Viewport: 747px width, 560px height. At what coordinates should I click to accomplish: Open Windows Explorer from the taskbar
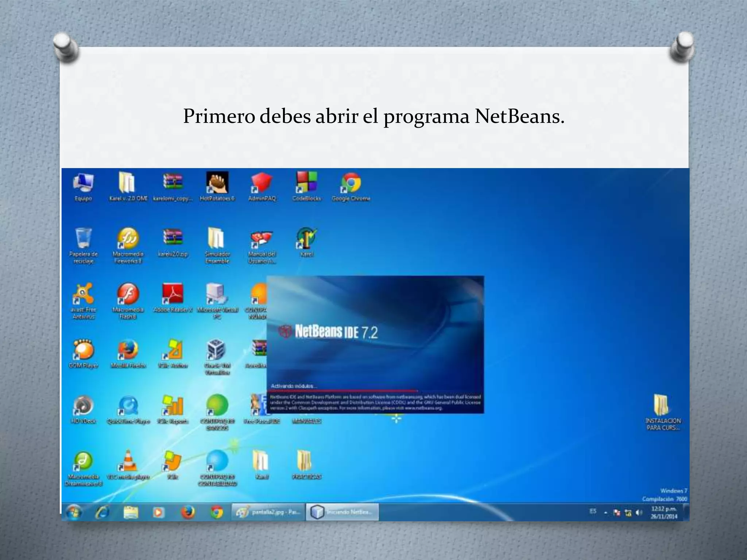coord(131,513)
